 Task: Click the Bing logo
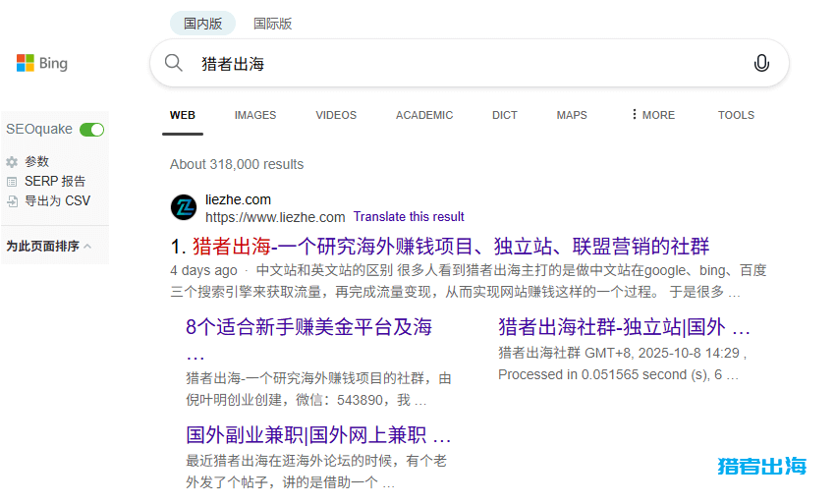[x=42, y=64]
